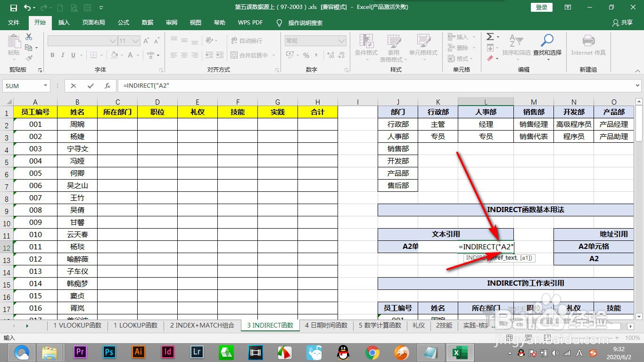Click the Undo arrow icon
Viewport: 644px width, 362px height.
click(x=27, y=8)
